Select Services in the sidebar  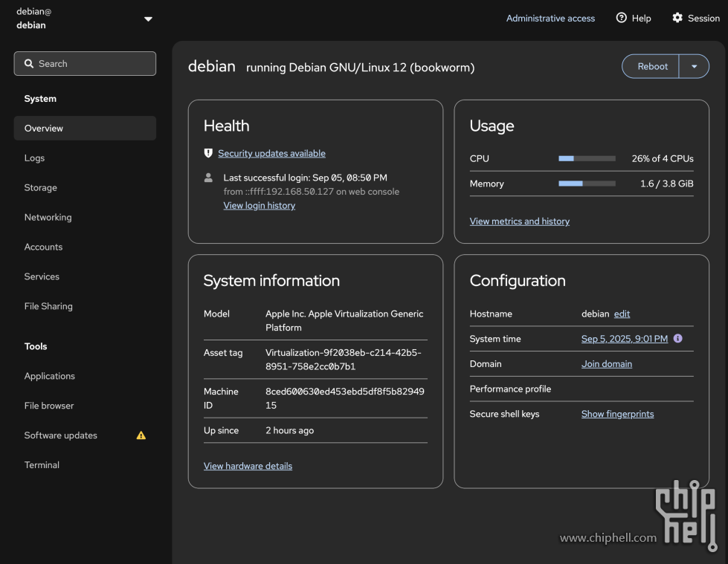click(x=85, y=276)
